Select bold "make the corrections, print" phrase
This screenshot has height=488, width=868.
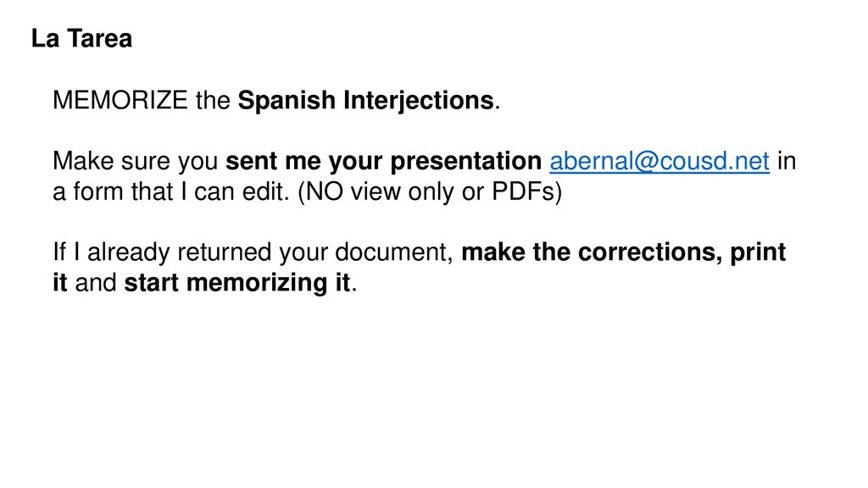624,252
